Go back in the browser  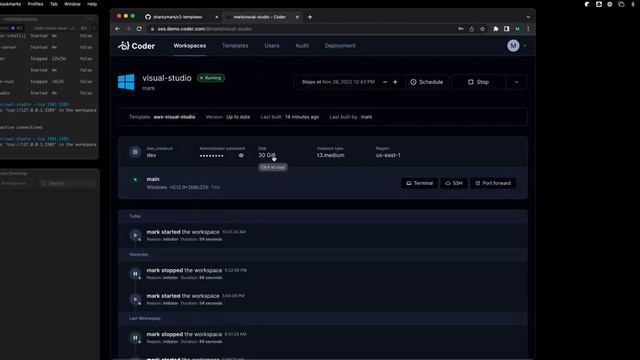coord(118,29)
